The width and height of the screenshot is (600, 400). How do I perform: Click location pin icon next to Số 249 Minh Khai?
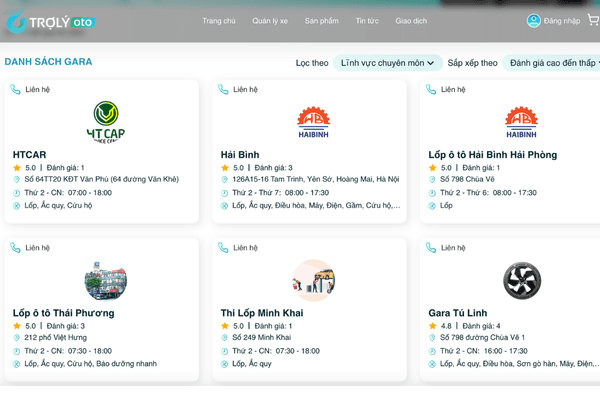pos(224,338)
